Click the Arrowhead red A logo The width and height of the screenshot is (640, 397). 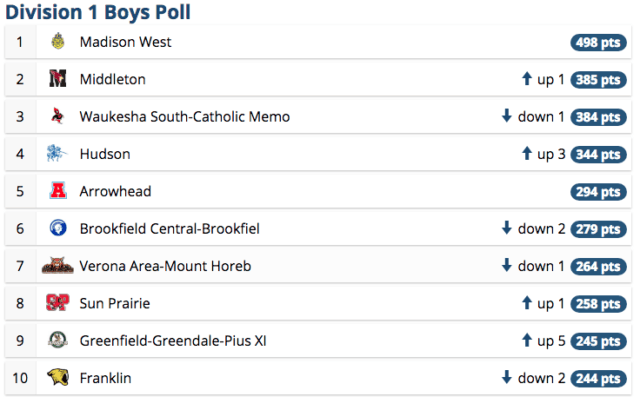(x=58, y=191)
